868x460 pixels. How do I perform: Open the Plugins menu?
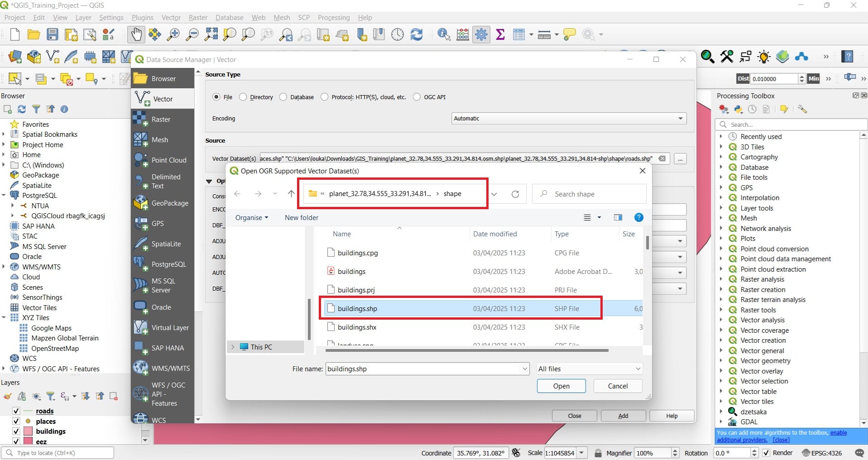(x=143, y=17)
